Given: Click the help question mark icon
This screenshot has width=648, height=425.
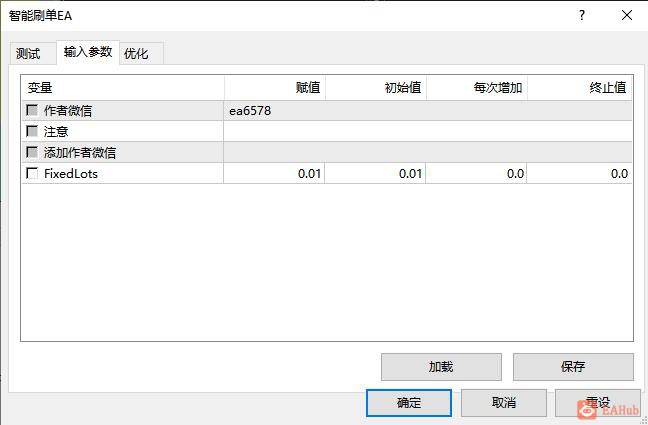Looking at the screenshot, I should coord(582,16).
